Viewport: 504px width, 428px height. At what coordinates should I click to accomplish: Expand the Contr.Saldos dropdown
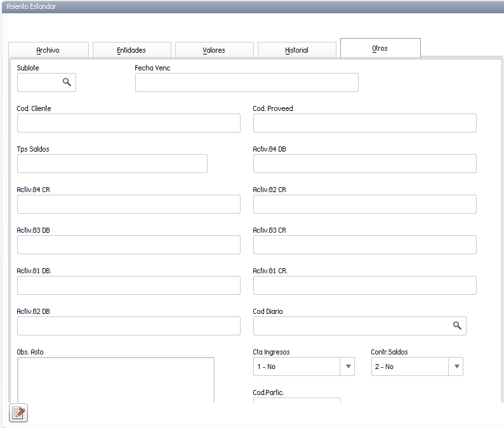pyautogui.click(x=456, y=366)
